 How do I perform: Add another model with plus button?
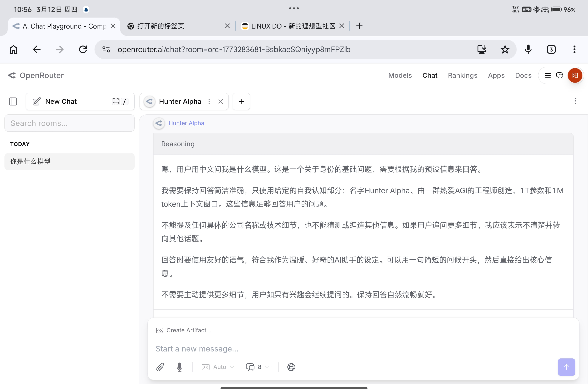241,101
